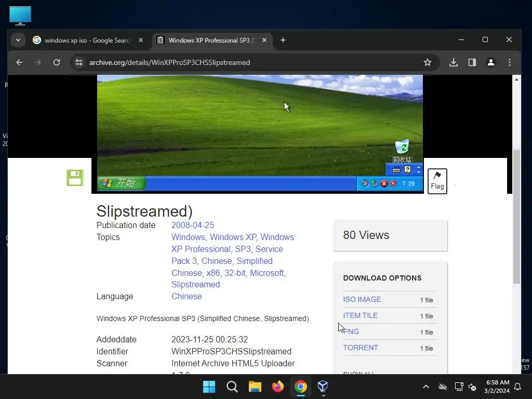Open the notifications bell icon
Screen dimensions: 532x399
(518, 387)
